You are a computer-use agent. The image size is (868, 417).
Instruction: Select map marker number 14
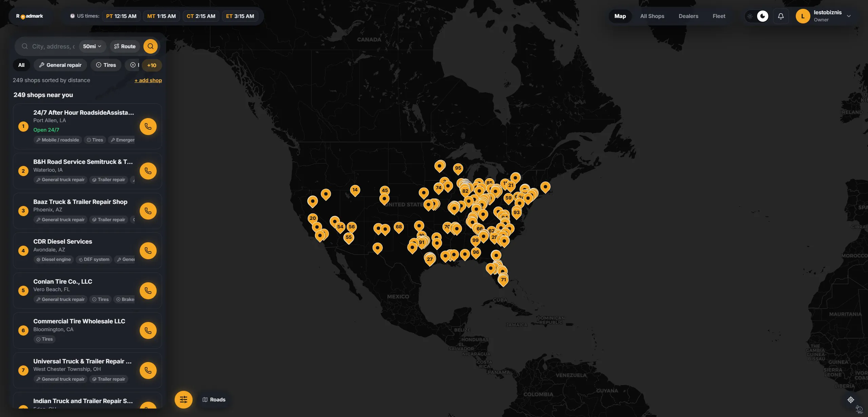tap(355, 190)
